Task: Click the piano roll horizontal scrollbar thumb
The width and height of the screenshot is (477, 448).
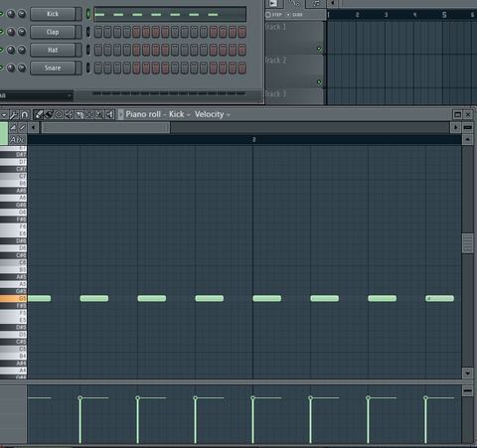Action: 105,127
